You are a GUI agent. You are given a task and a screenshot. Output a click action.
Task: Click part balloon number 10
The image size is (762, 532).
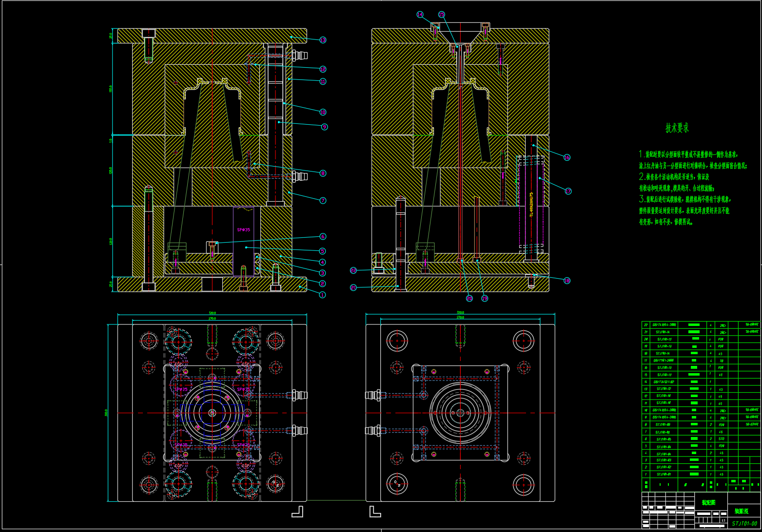click(x=323, y=112)
